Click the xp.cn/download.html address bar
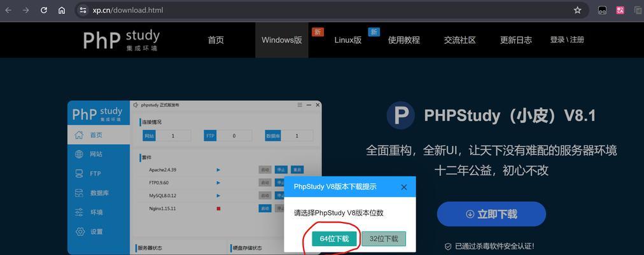The image size is (644, 255). 332,10
